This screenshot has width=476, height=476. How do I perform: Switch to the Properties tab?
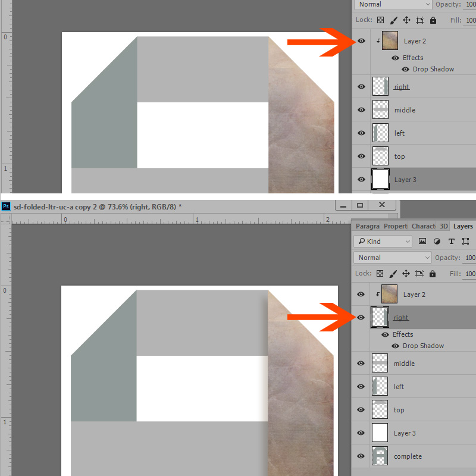[395, 226]
